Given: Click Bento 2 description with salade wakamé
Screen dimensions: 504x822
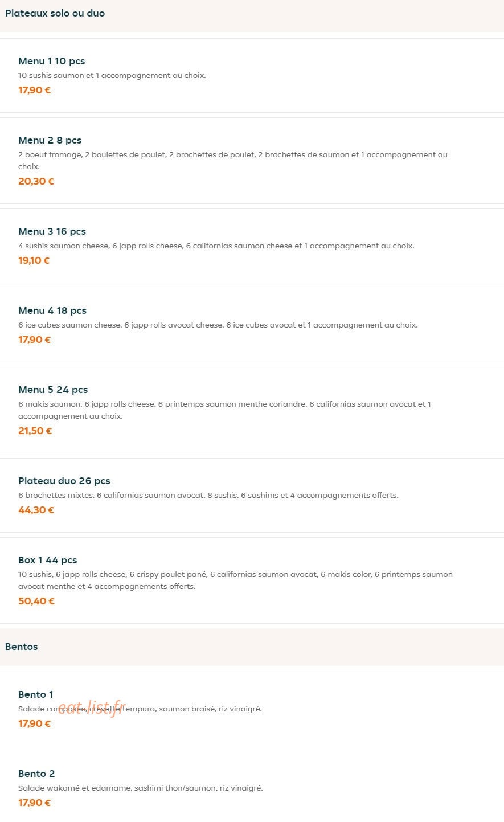Looking at the screenshot, I should coord(141,788).
